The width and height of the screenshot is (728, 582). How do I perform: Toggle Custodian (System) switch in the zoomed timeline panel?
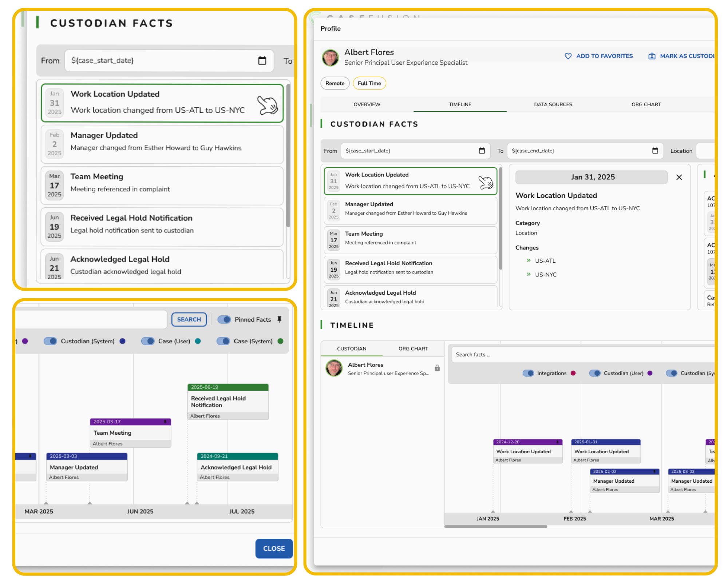pos(50,341)
